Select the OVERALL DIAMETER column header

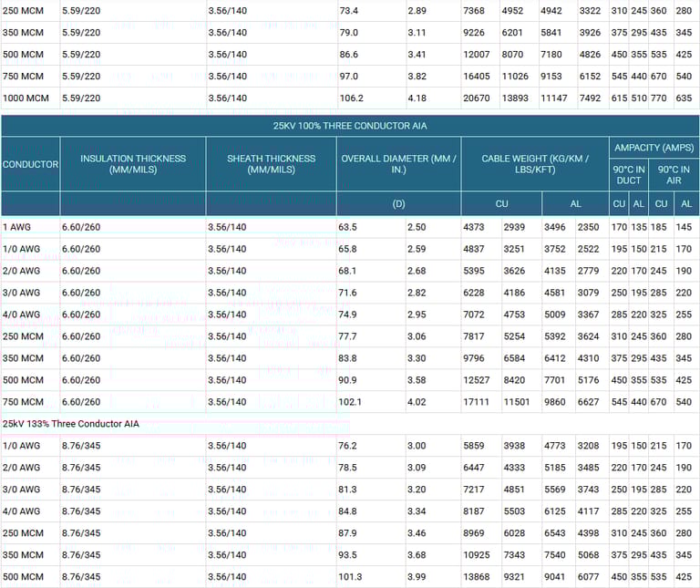[x=398, y=164]
